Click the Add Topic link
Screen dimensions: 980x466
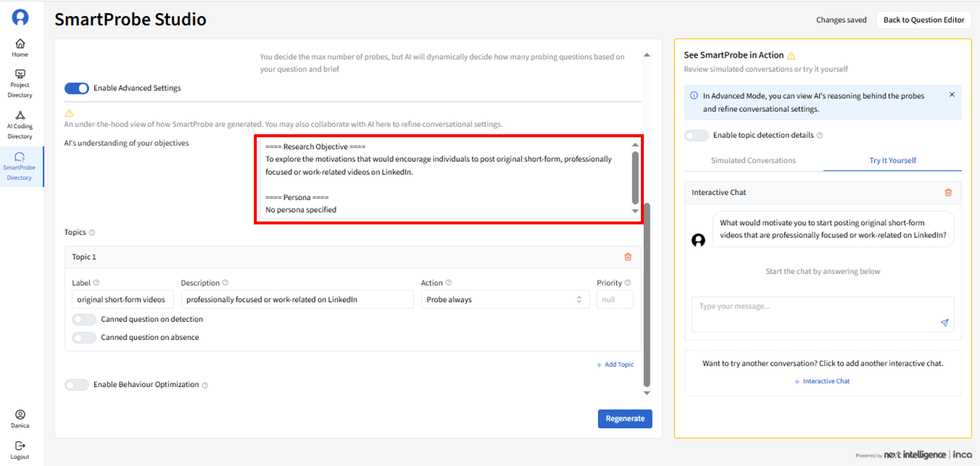tap(615, 365)
